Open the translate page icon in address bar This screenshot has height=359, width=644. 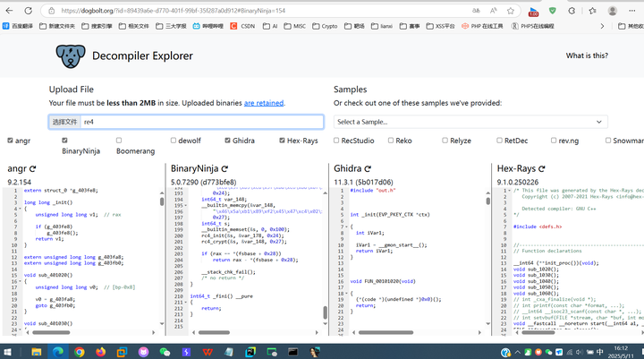click(x=476, y=11)
